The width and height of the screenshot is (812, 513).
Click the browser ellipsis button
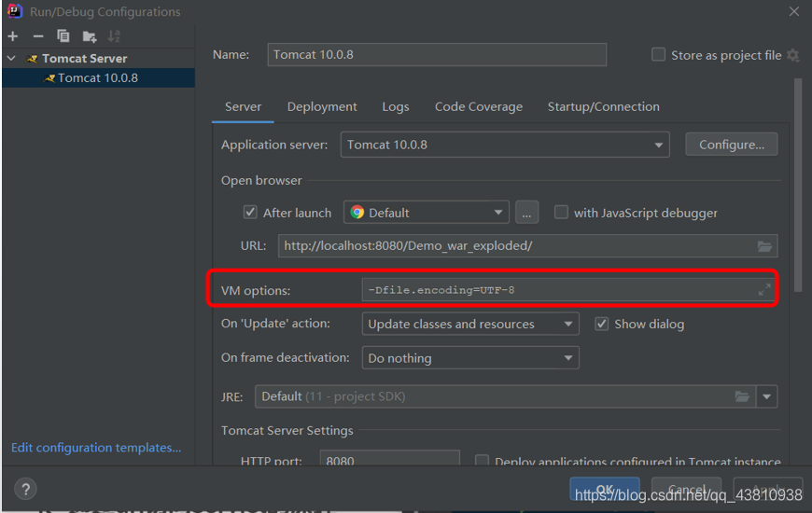tap(526, 213)
